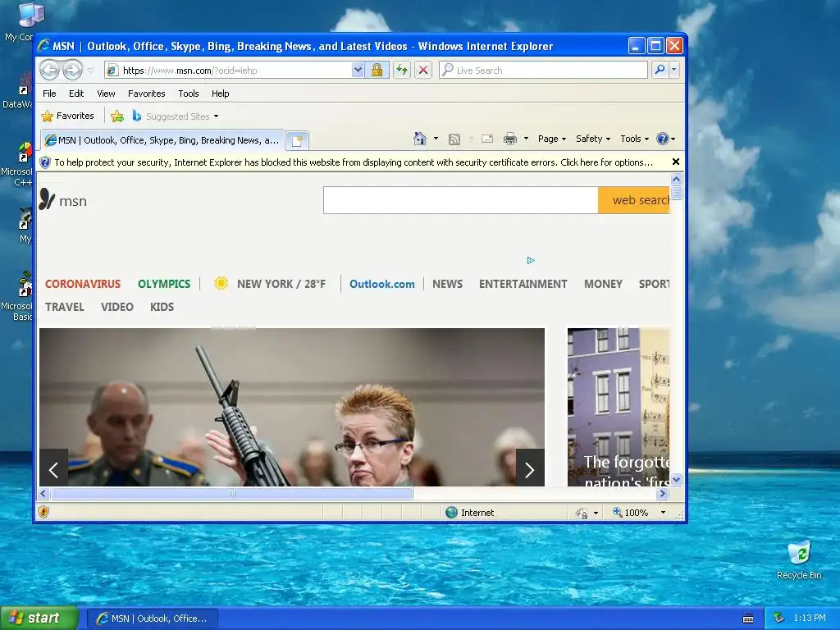Click the magnifier search button
This screenshot has width=840, height=630.
(660, 70)
